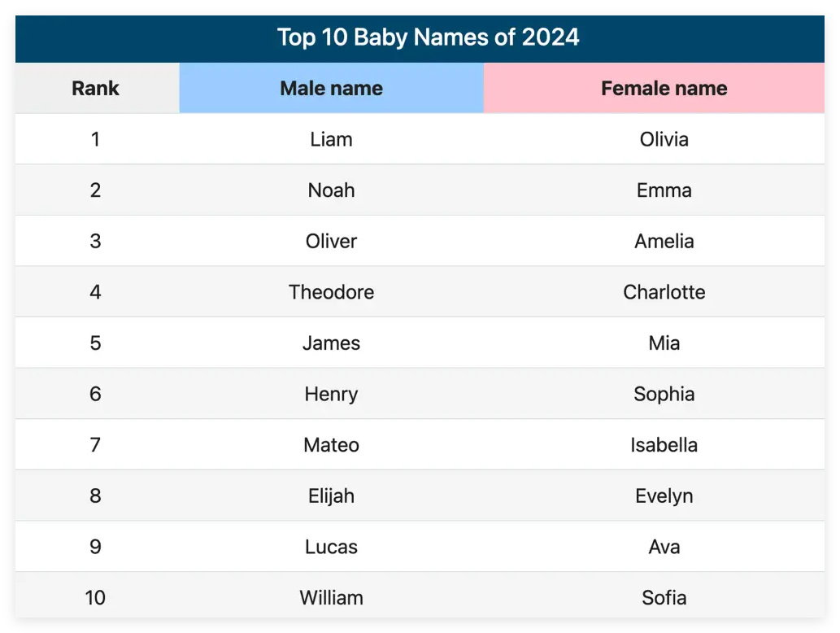Click the name Evelyn
Screen dimensions: 840x633
coord(664,496)
